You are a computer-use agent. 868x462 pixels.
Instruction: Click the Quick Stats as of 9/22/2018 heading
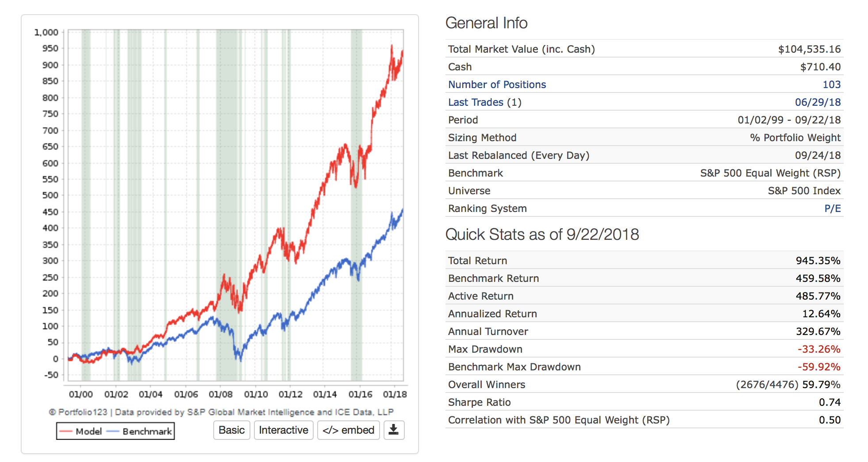542,235
